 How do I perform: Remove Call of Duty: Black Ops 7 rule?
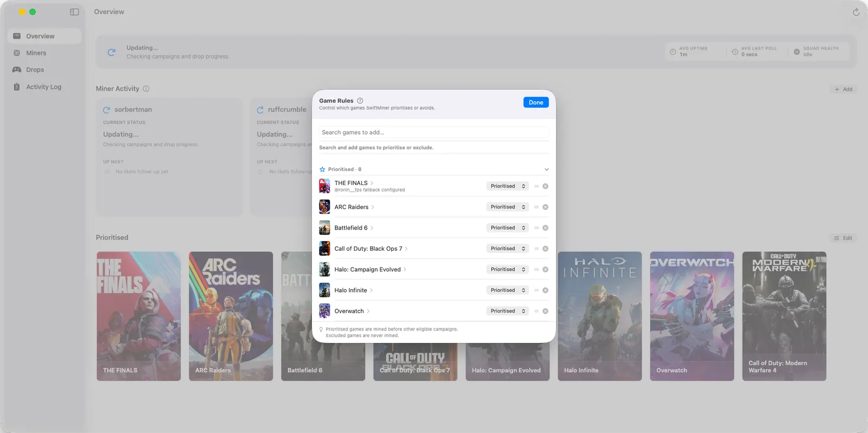(x=545, y=249)
